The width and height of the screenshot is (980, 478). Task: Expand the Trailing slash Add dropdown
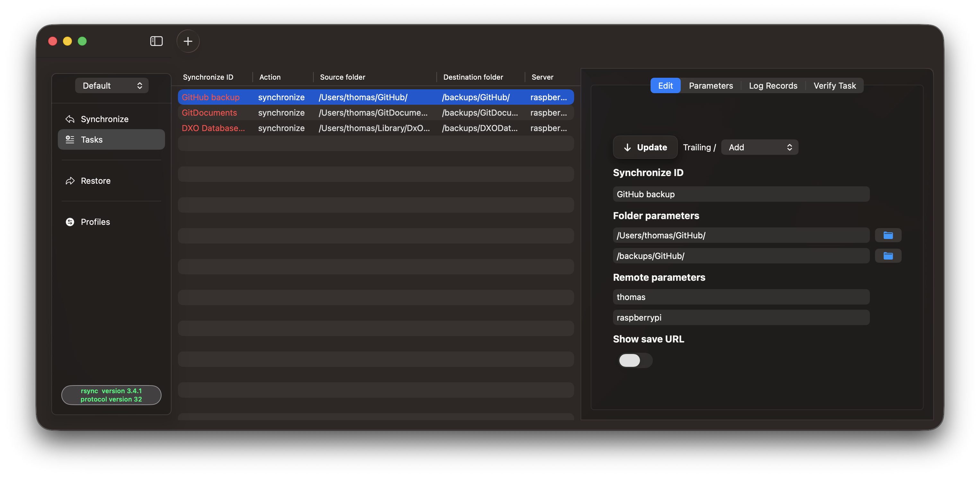(x=759, y=147)
